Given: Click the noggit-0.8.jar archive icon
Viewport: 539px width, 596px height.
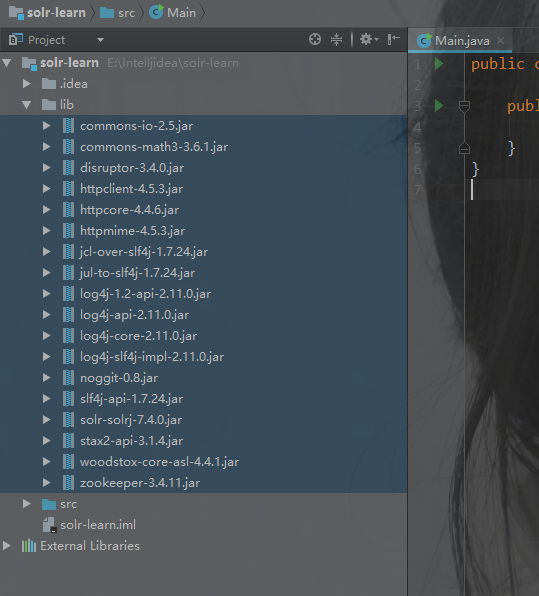Looking at the screenshot, I should point(68,377).
